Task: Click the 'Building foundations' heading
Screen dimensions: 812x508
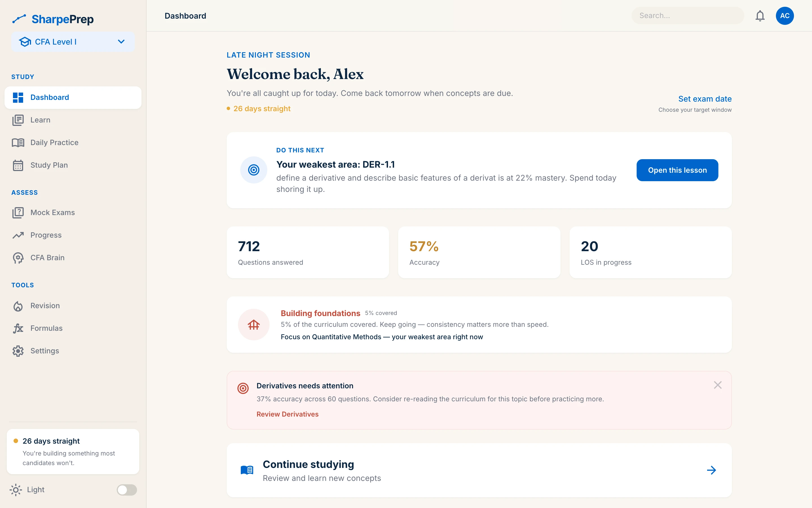Action: click(321, 313)
